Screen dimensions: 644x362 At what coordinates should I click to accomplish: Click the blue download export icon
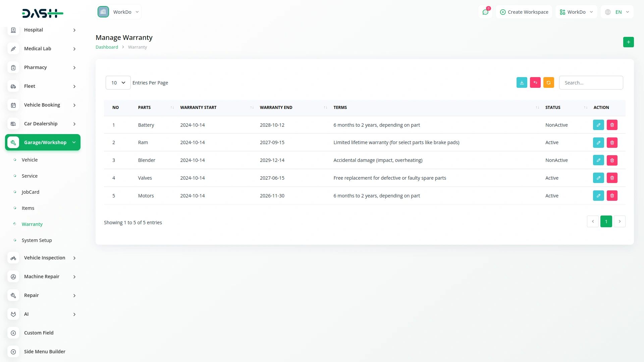[522, 82]
